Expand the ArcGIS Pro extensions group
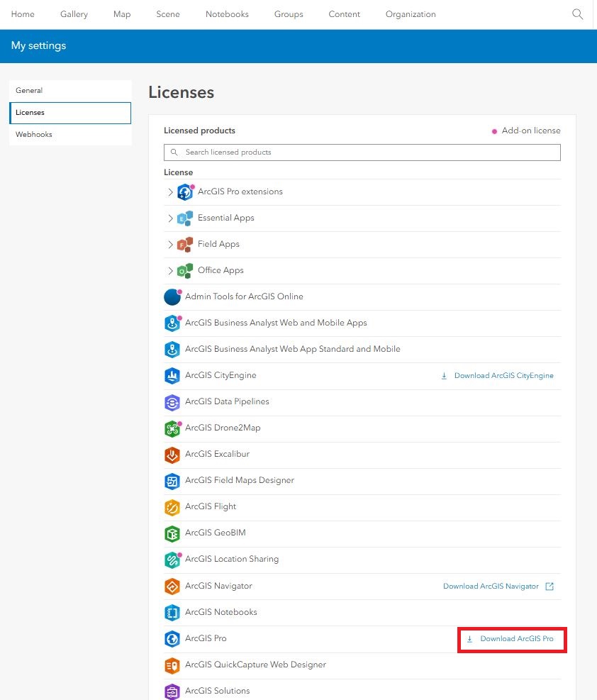 [x=170, y=192]
